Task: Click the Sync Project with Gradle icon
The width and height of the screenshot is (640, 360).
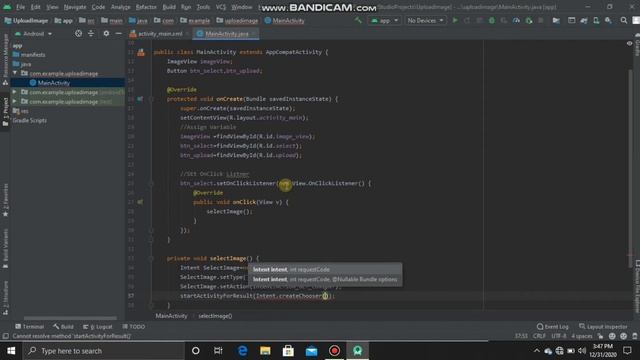Action: [x=584, y=20]
